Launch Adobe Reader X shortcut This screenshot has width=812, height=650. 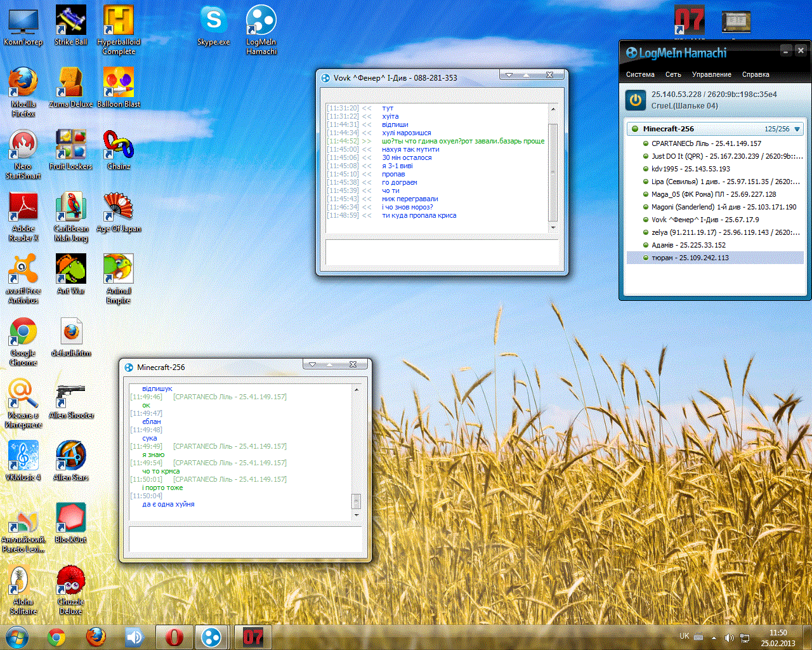click(23, 217)
